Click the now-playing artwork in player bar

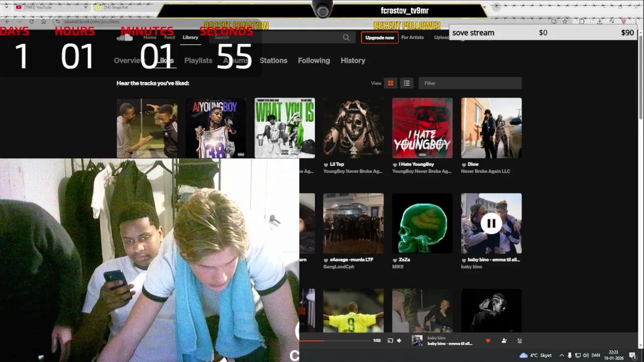tap(417, 341)
